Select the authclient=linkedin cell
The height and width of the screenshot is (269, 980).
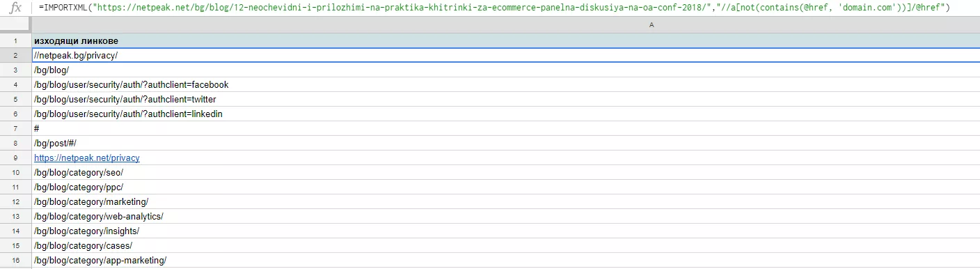coord(506,114)
